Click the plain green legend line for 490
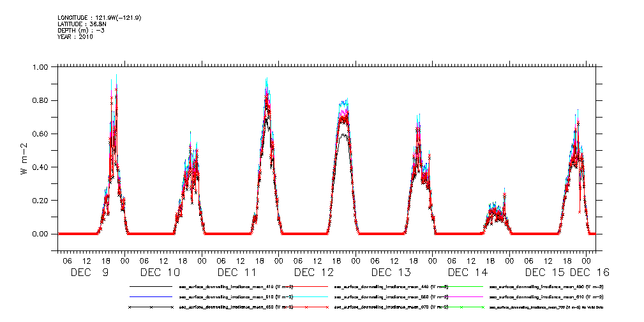The width and height of the screenshot is (644, 322). pyautogui.click(x=461, y=286)
